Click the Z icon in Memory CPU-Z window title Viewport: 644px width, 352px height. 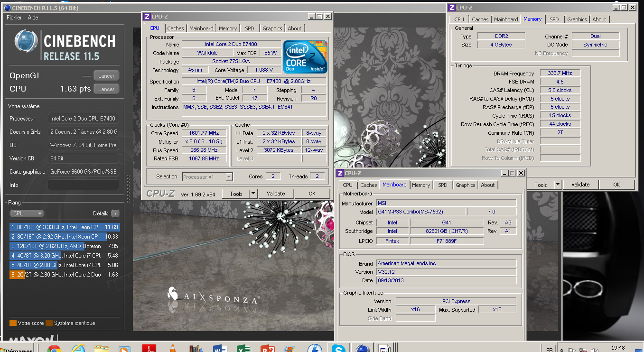[452, 8]
